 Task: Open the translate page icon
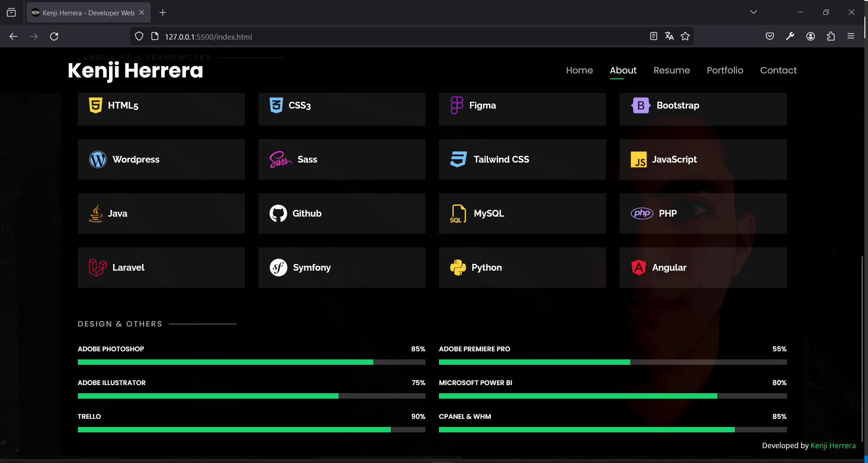click(669, 36)
